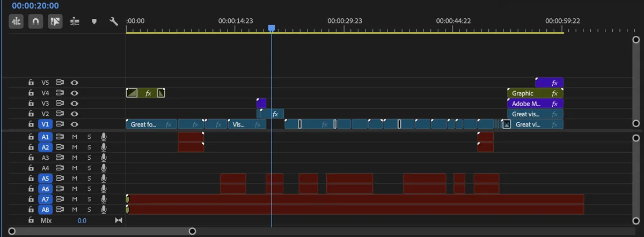Toggle lock on track V3

tap(31, 103)
